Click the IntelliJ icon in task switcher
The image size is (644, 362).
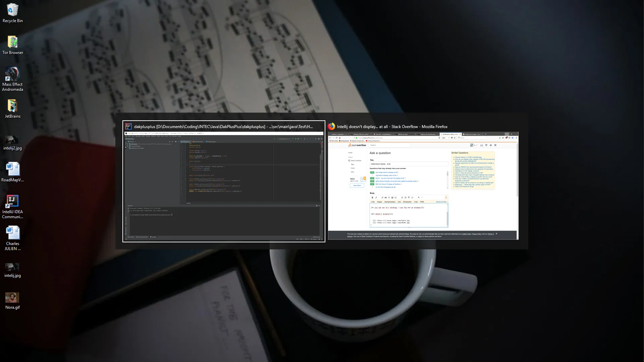128,126
